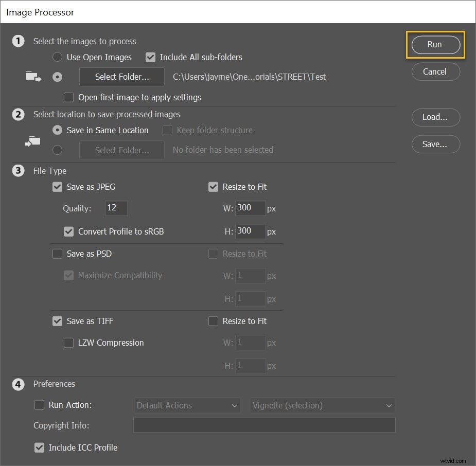The image size is (476, 466).
Task: Click Select Folder in step 1
Action: (x=121, y=77)
